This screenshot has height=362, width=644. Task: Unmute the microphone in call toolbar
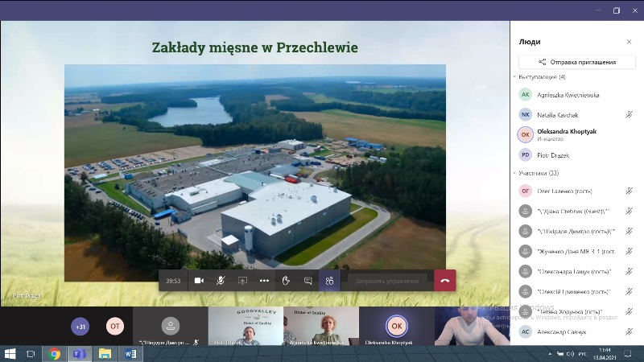(221, 281)
